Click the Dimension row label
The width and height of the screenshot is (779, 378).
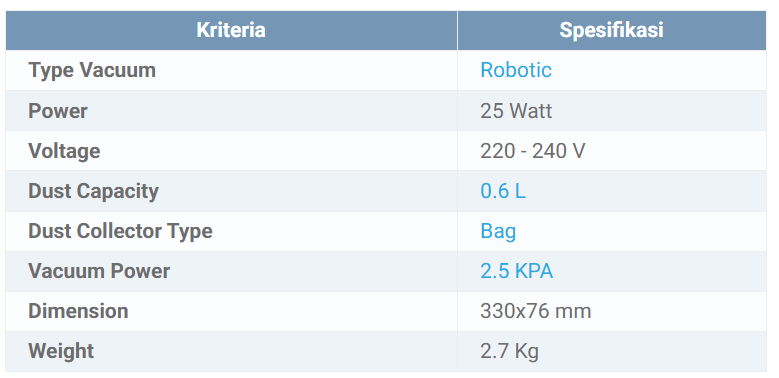(x=78, y=311)
